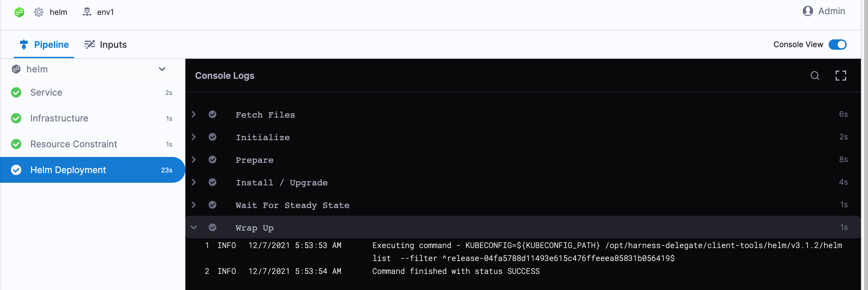This screenshot has width=868, height=290.
Task: Open fullscreen view of Console Logs
Action: [840, 76]
